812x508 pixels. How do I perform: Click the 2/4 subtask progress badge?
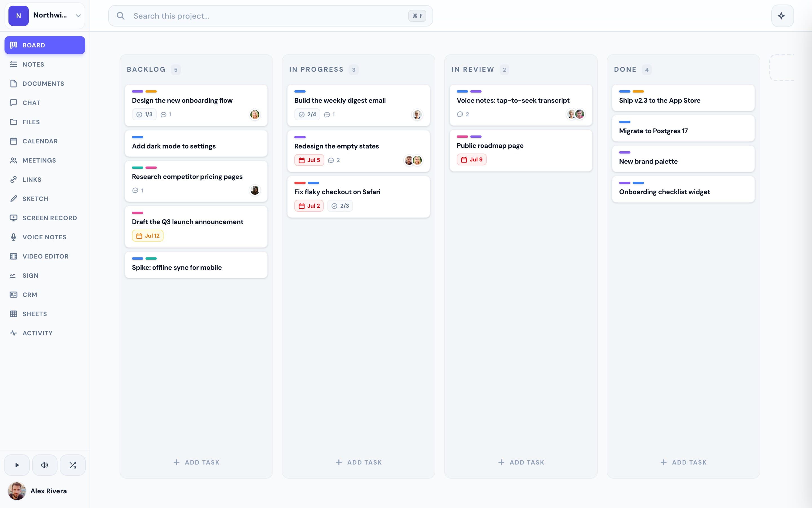tap(307, 114)
